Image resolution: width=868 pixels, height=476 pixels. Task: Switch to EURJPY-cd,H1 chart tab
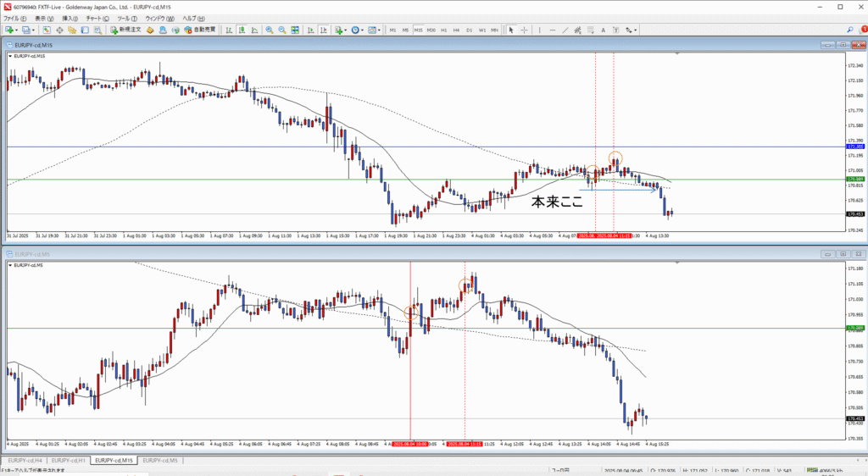[x=69, y=460]
